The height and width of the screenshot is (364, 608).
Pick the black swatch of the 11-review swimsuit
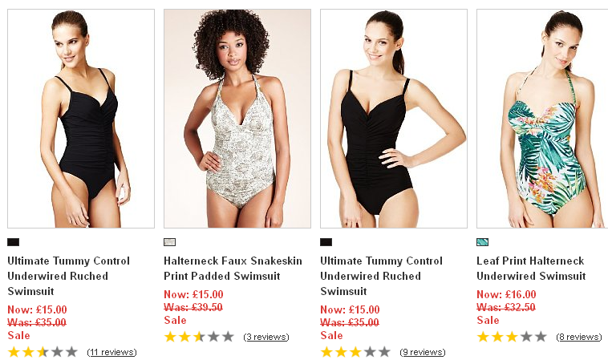13,242
